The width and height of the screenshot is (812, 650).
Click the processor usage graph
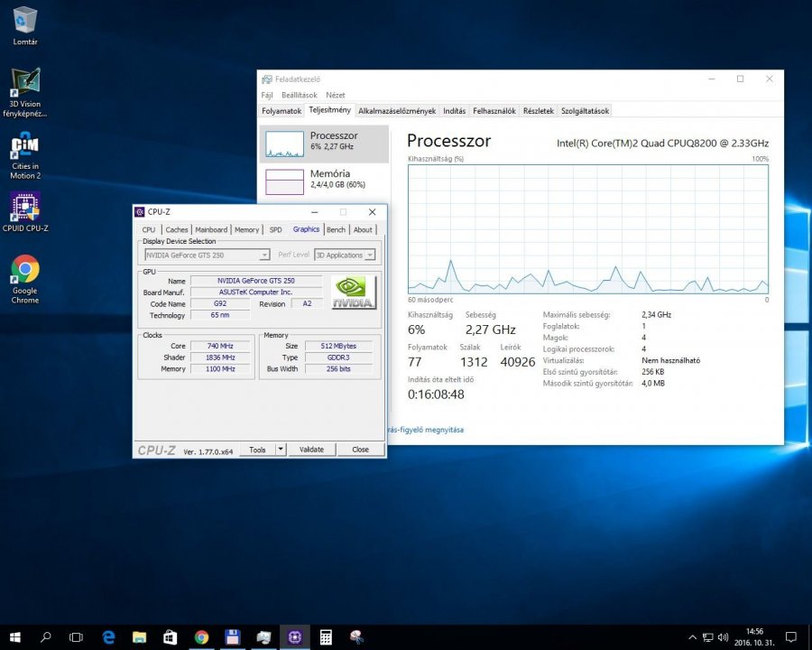587,229
